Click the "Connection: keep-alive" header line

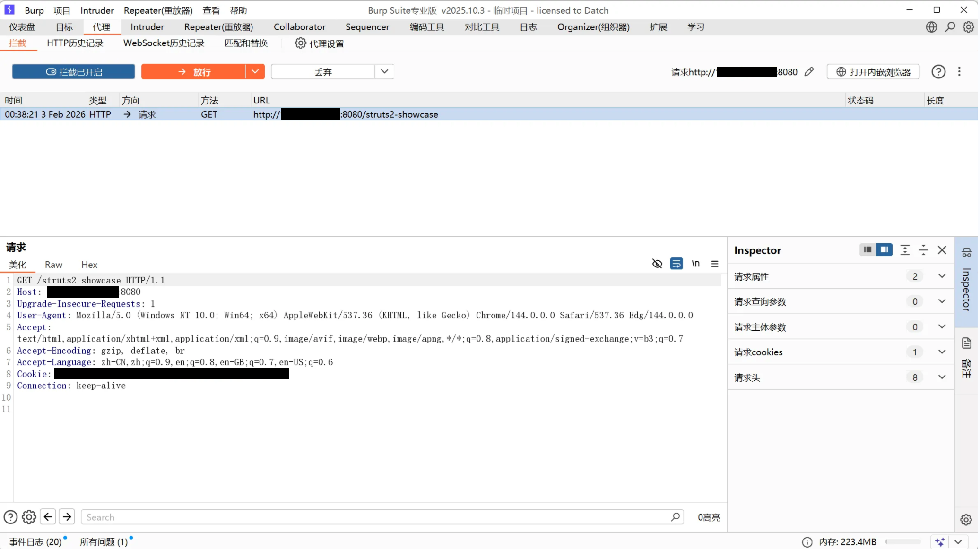[x=71, y=386]
